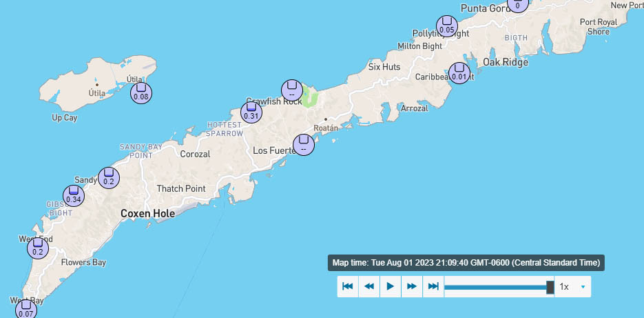
Task: Open the 0.34 station marker at Gibson Bight
Action: click(x=74, y=195)
